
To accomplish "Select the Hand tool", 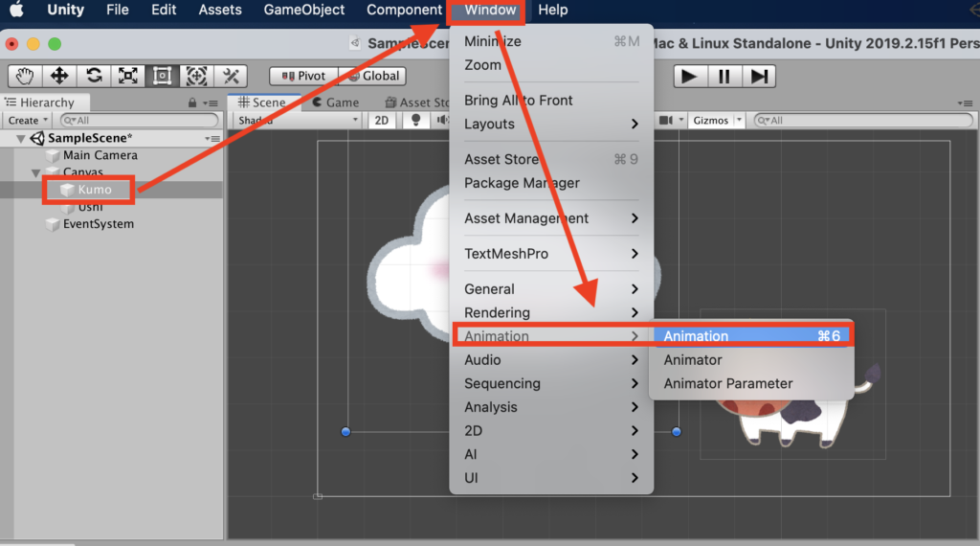I will coord(24,77).
